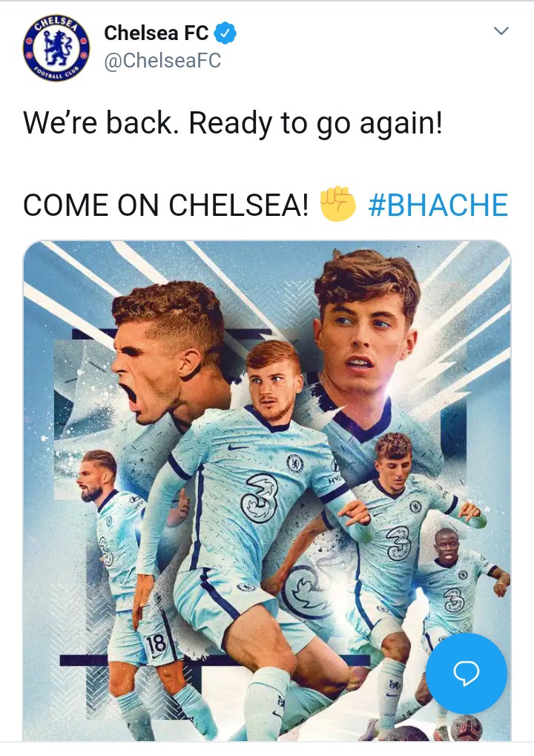Viewport: 534px width, 756px height.
Task: Open the tweet's attached player poster image
Action: coord(267,490)
